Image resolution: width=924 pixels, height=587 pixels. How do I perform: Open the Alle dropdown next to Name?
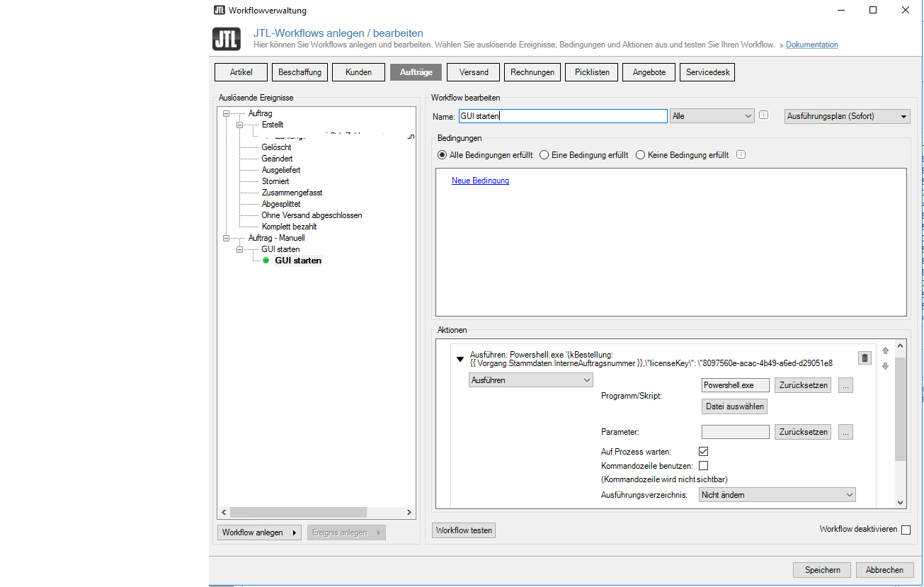(x=712, y=116)
